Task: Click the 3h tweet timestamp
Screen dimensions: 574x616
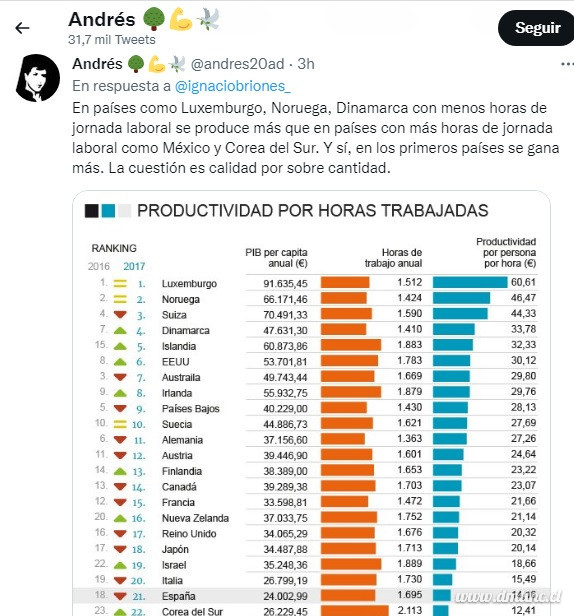Action: (306, 64)
